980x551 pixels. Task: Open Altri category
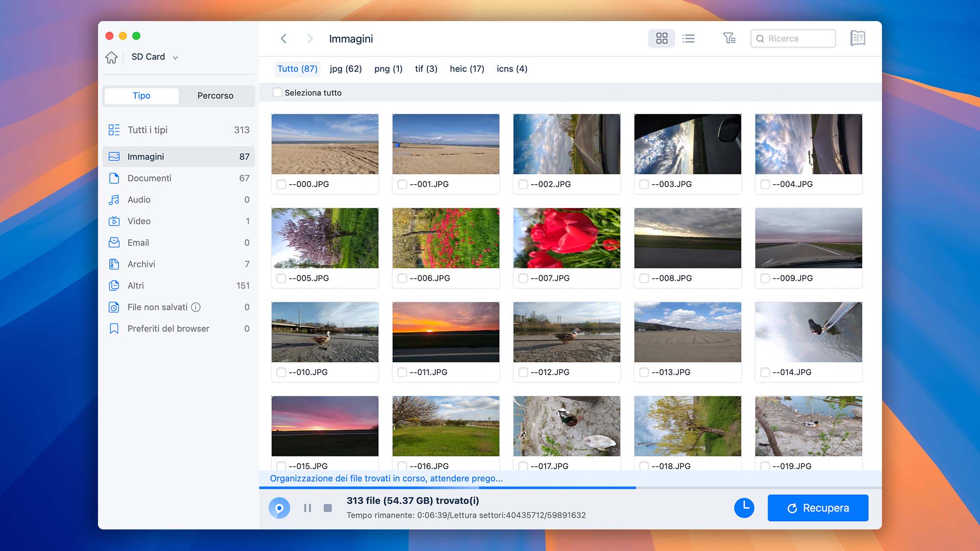[x=178, y=286]
